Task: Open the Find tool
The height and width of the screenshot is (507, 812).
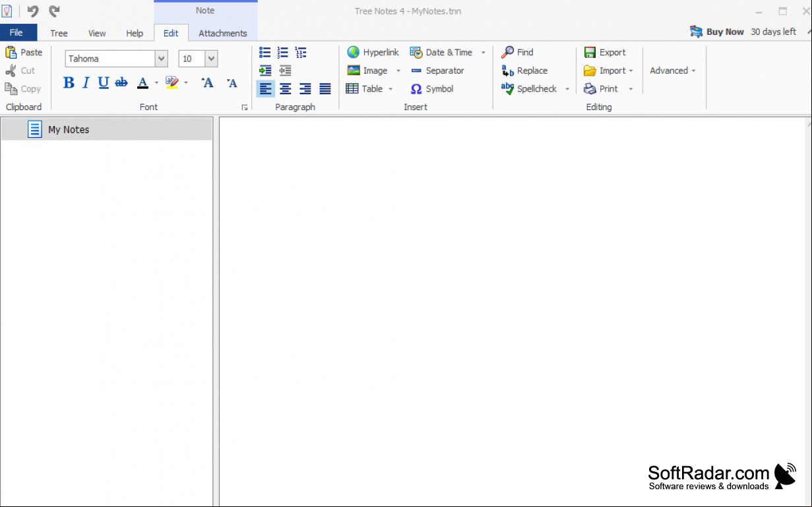Action: pyautogui.click(x=517, y=52)
